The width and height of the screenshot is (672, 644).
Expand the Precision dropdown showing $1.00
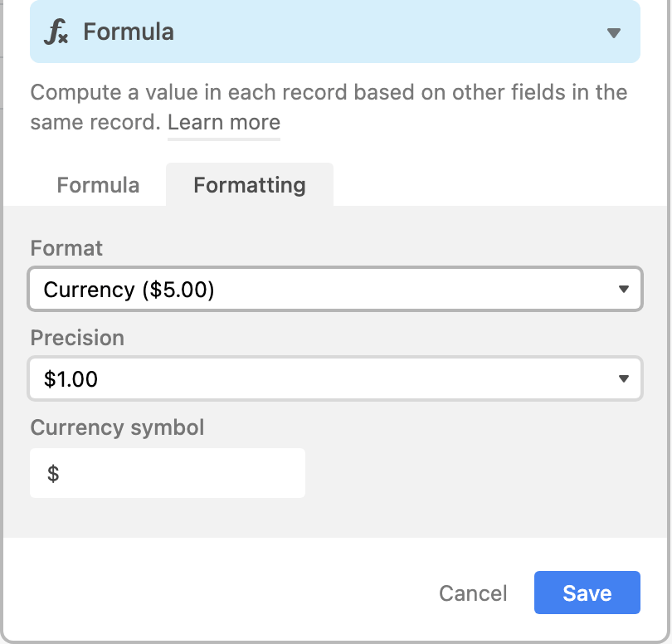[x=335, y=378]
